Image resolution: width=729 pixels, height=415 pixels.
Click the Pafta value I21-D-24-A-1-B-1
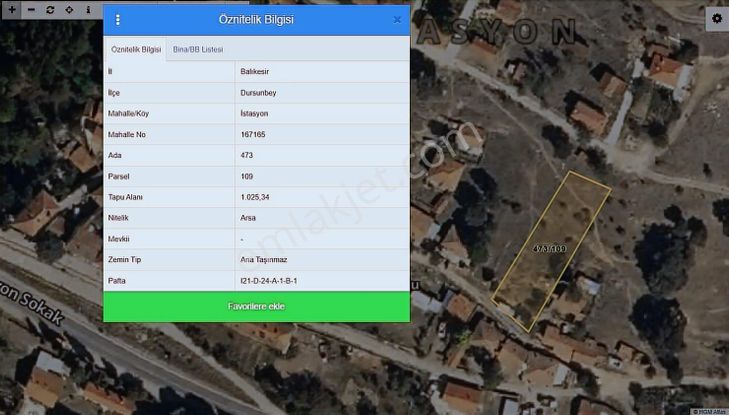[x=269, y=281]
